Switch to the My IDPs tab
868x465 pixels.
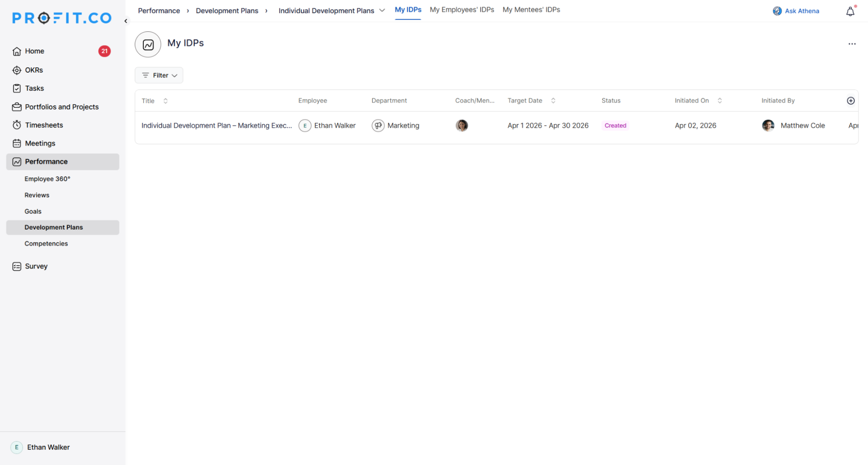coord(408,10)
